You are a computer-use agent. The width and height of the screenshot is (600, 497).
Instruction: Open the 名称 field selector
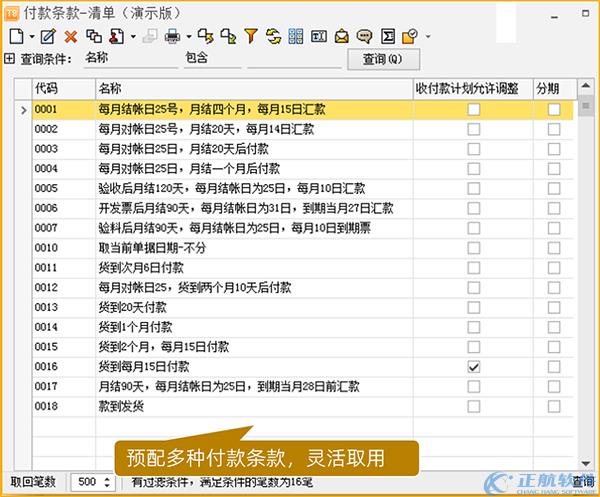click(131, 59)
